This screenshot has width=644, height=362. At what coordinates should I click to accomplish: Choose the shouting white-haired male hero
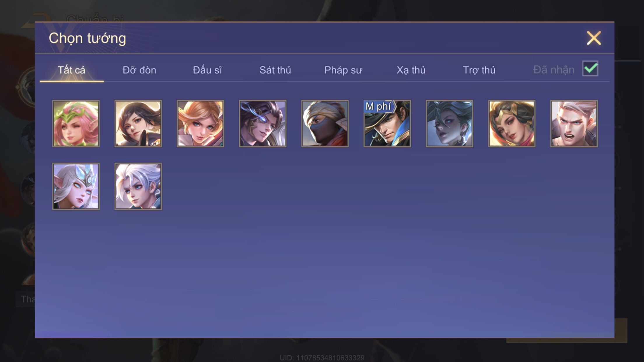(574, 124)
